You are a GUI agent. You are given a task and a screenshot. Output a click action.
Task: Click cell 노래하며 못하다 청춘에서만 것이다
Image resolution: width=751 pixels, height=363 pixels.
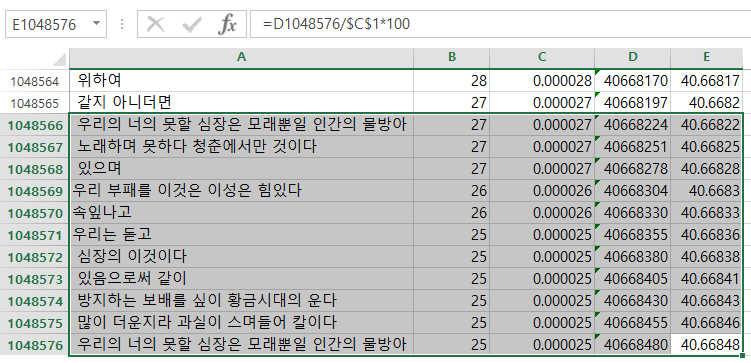click(241, 147)
